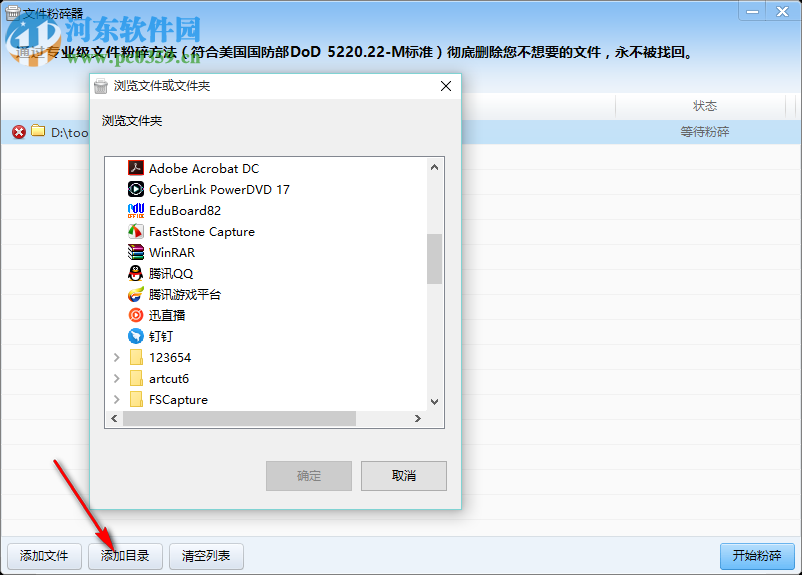
Task: Minimize the 文件粉碎器 window
Action: tap(752, 11)
